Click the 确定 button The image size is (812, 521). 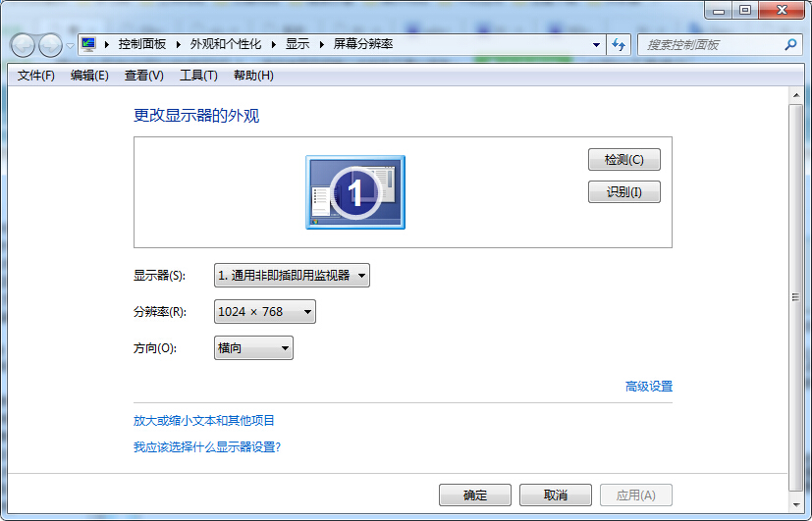475,495
